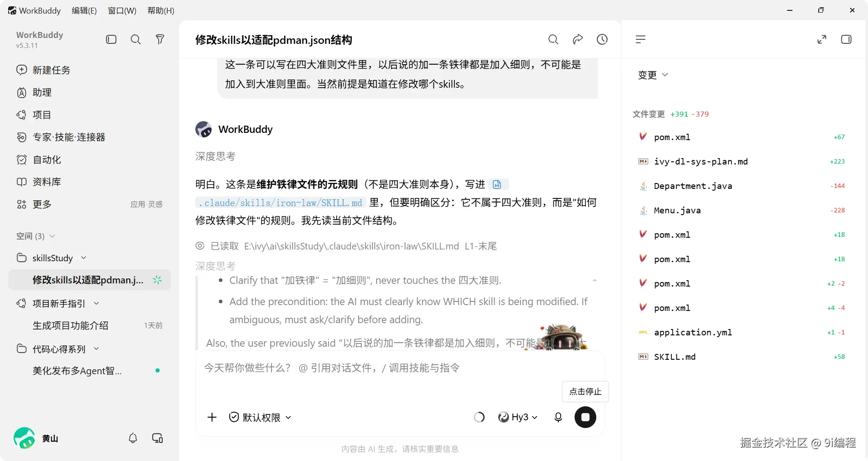Viewport: 868px width, 461px height.
Task: Click the Java icon beside Department.java
Action: coord(643,186)
